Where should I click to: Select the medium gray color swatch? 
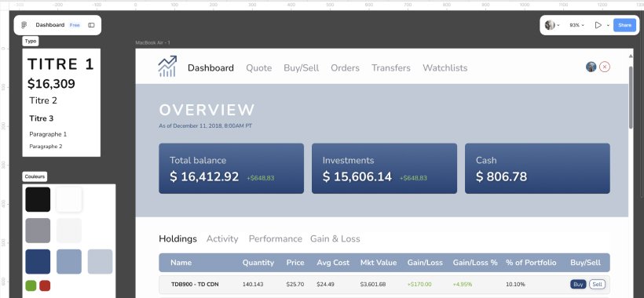[38, 231]
